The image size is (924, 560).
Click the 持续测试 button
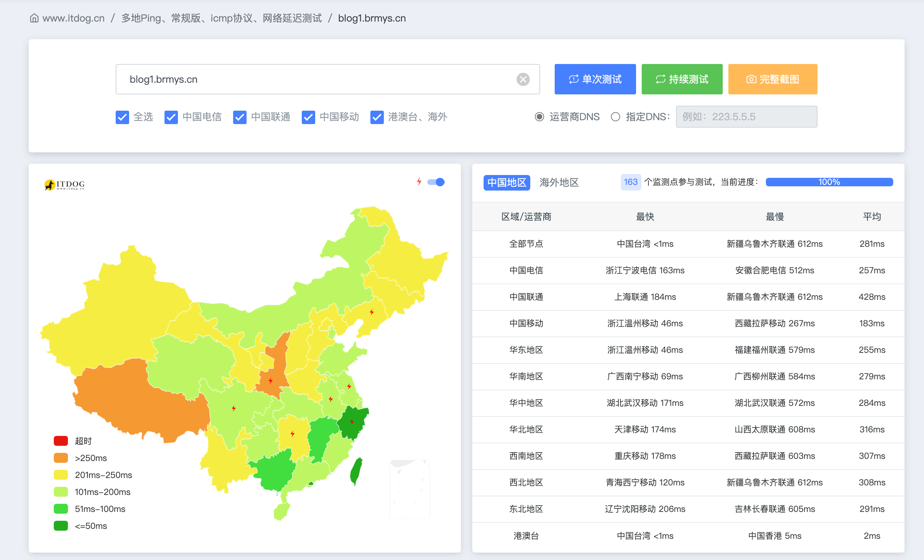pos(682,79)
